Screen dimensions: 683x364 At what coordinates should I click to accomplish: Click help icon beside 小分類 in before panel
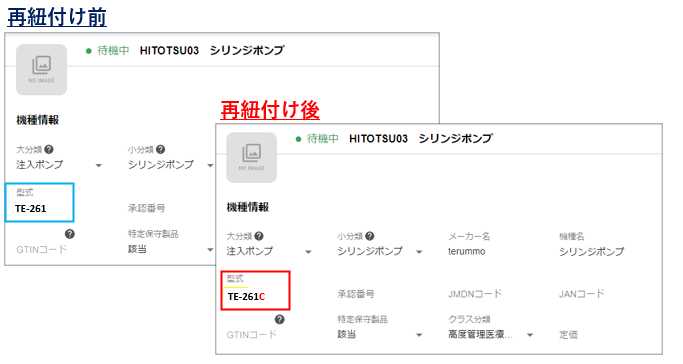coord(160,149)
